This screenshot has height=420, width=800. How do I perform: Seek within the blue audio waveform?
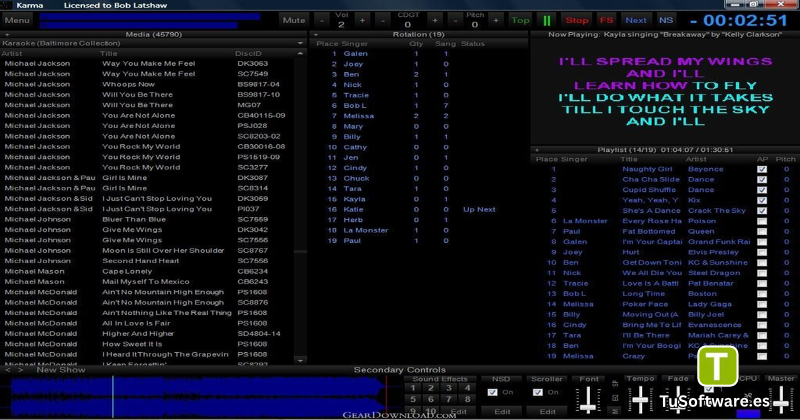(x=199, y=396)
